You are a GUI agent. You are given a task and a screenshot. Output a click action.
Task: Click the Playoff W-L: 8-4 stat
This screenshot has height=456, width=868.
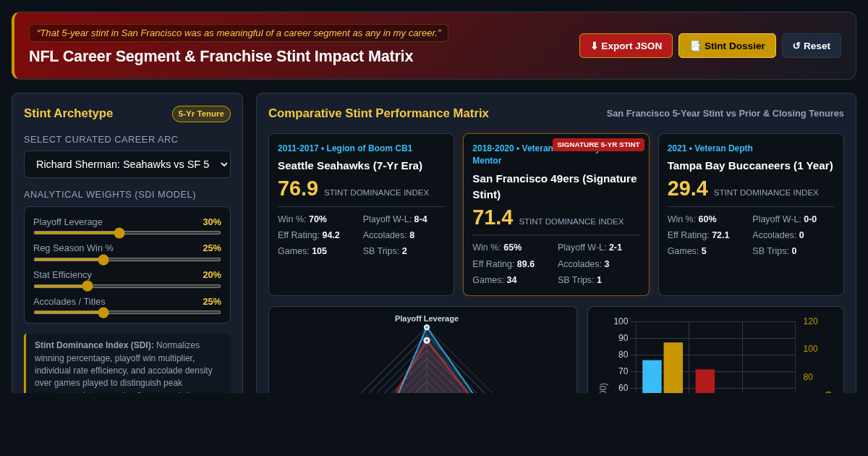click(395, 219)
